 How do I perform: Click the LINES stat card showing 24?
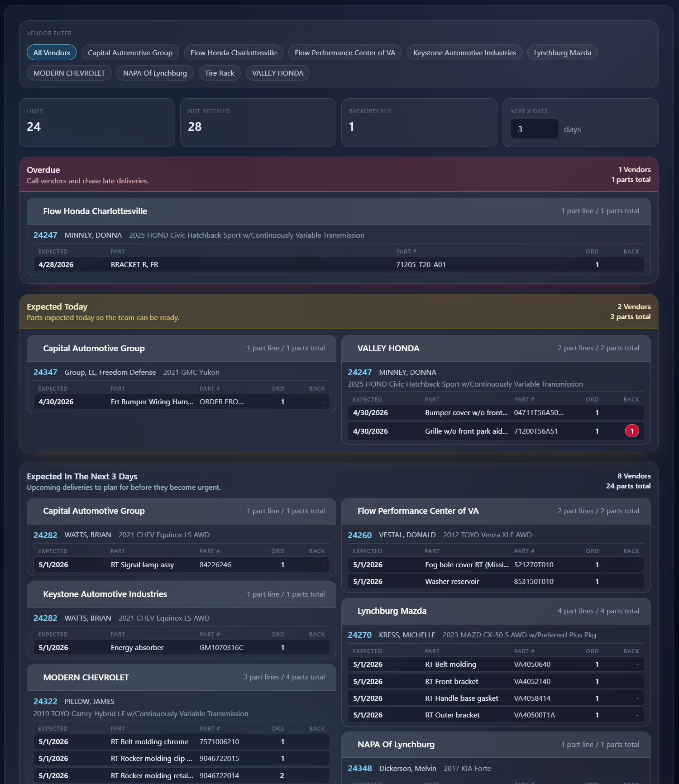(97, 123)
